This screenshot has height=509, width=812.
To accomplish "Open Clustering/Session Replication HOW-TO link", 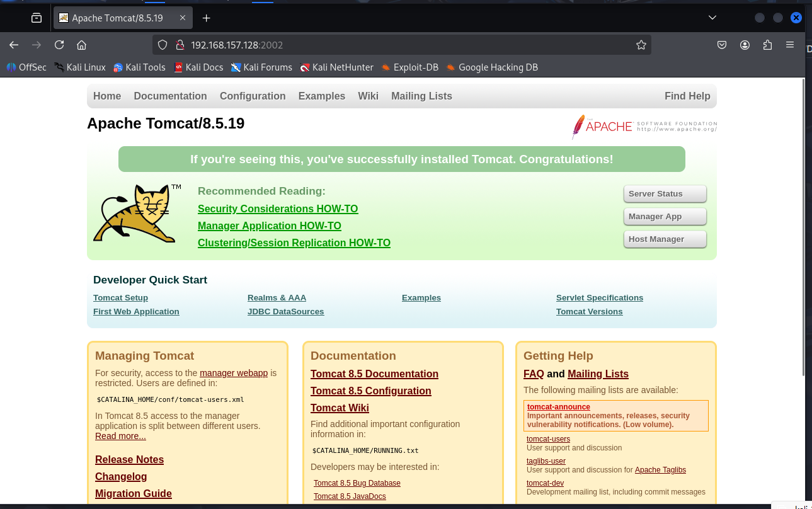I will (294, 243).
